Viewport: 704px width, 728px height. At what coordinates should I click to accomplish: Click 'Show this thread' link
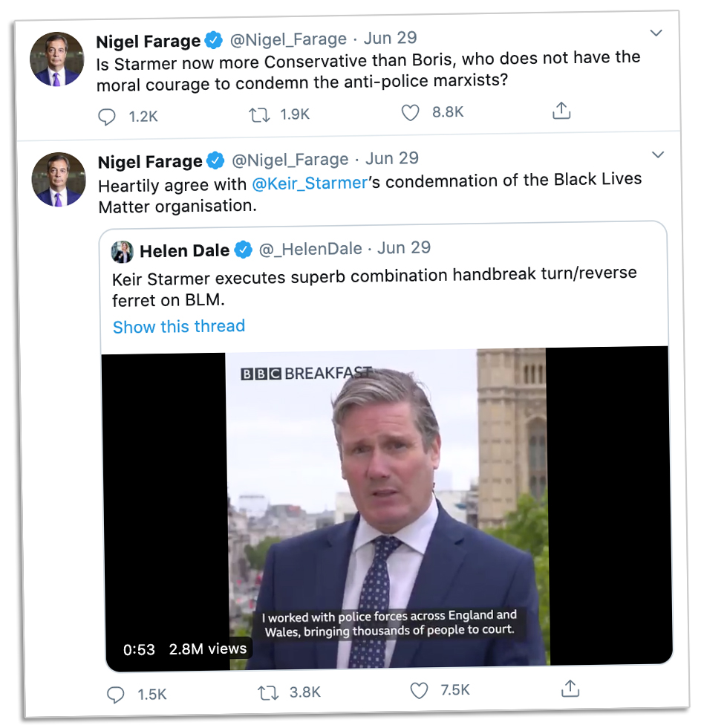click(178, 327)
